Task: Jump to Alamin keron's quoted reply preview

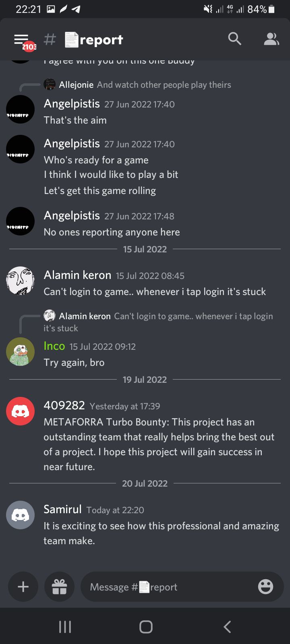Action: 158,322
